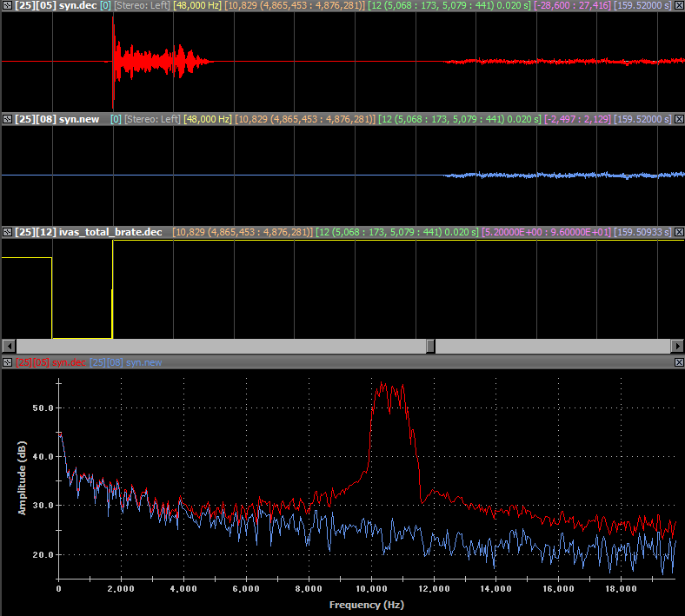Toggle the blue syn.new legend in spectrum
Image resolution: width=685 pixels, height=616 pixels.
[x=125, y=362]
